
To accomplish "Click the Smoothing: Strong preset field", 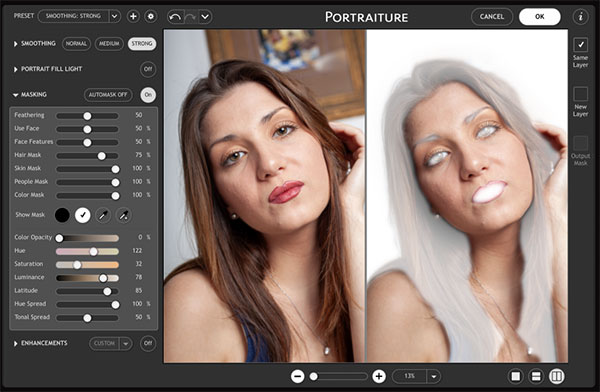I will coord(73,16).
